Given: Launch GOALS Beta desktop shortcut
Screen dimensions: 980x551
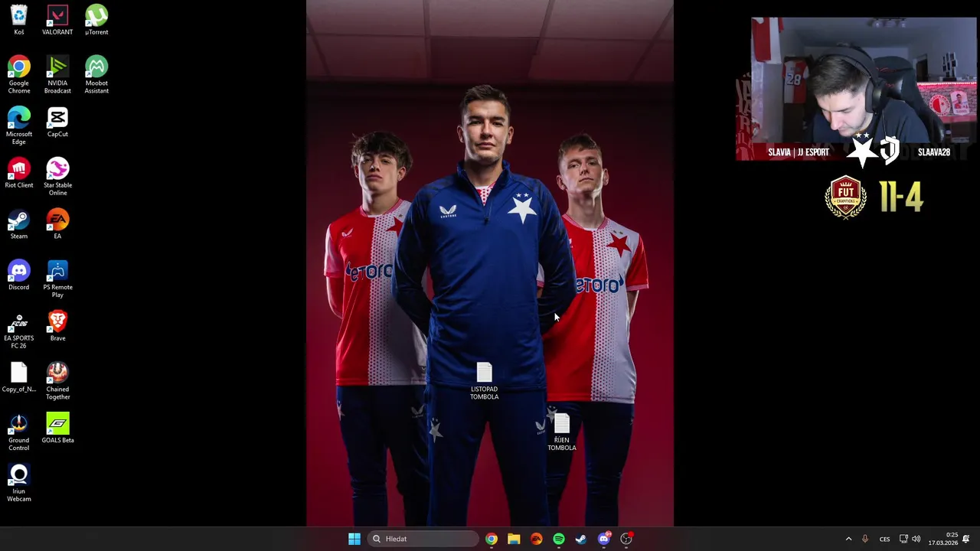Looking at the screenshot, I should coord(57,429).
